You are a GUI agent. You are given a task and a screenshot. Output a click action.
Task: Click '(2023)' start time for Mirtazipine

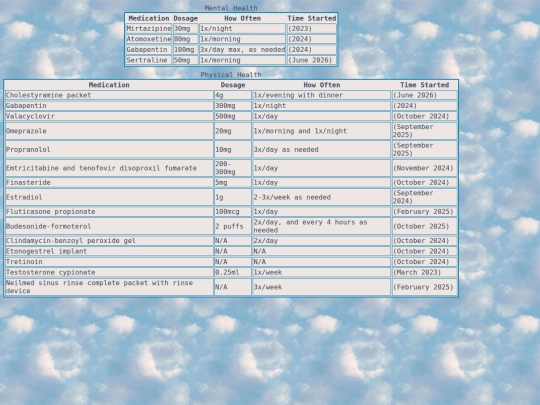312,29
